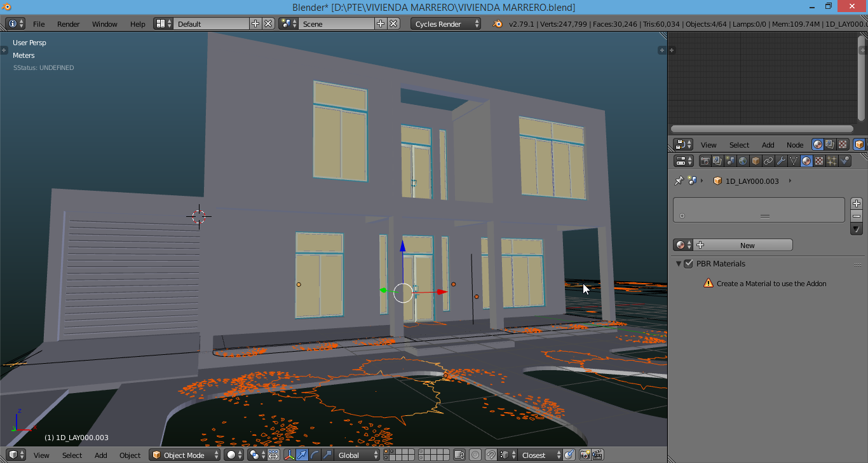868x463 pixels.
Task: Open the viewport shading selector
Action: click(234, 455)
